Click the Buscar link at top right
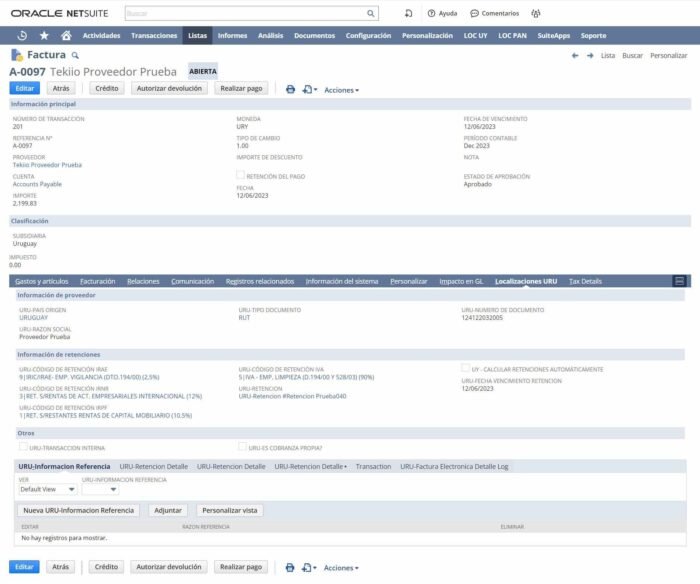This screenshot has height=584, width=700. click(x=633, y=55)
